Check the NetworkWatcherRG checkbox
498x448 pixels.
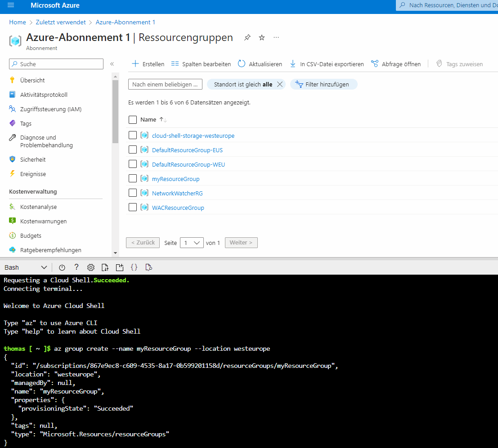click(132, 193)
